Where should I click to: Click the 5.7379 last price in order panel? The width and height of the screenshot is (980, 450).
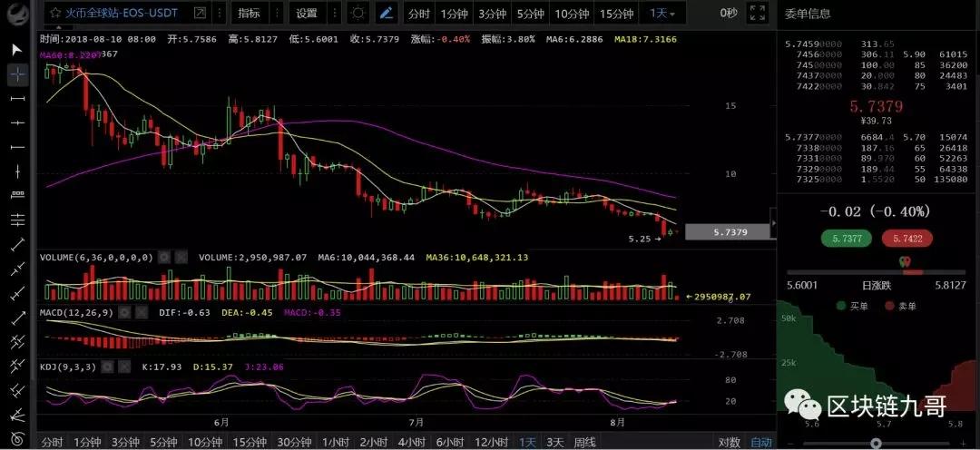(876, 106)
